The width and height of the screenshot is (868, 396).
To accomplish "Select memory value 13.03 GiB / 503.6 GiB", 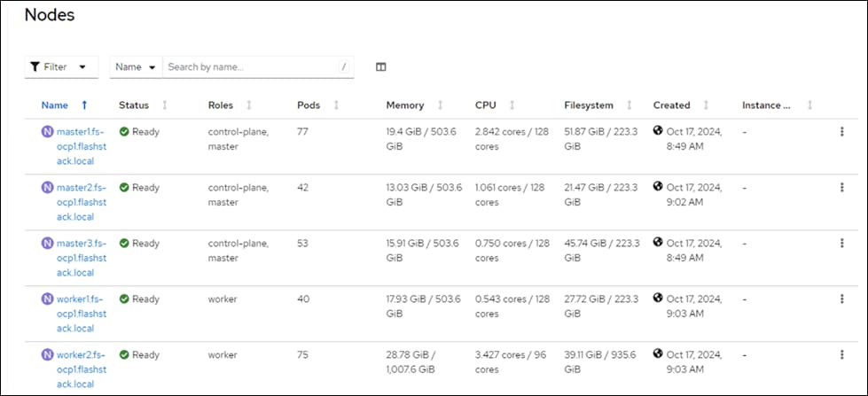I will [424, 195].
